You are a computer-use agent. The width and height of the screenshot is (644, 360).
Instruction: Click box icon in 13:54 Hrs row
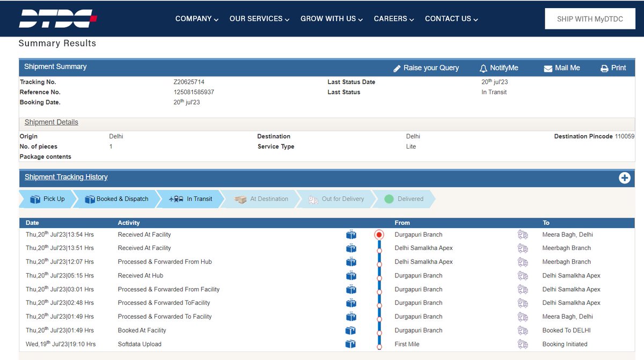tap(351, 234)
